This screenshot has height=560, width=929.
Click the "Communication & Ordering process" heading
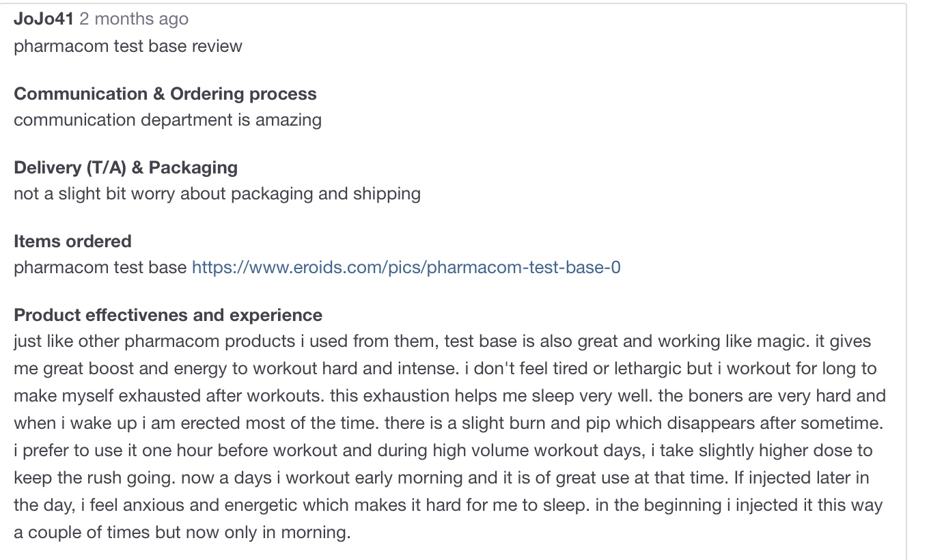click(165, 94)
